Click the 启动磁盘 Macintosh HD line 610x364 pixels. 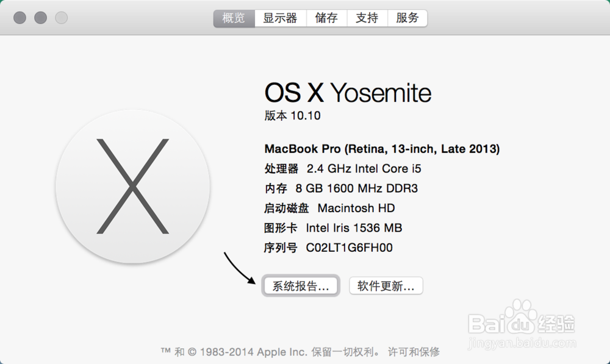pos(329,208)
